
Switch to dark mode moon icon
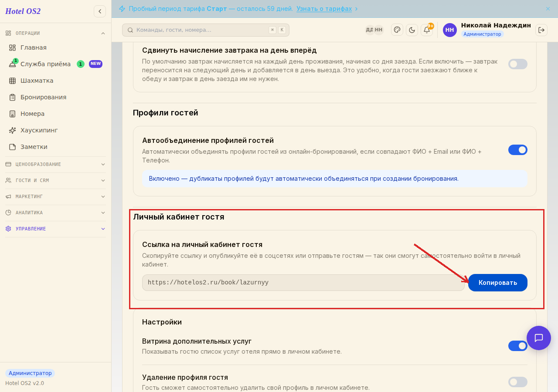pos(412,30)
